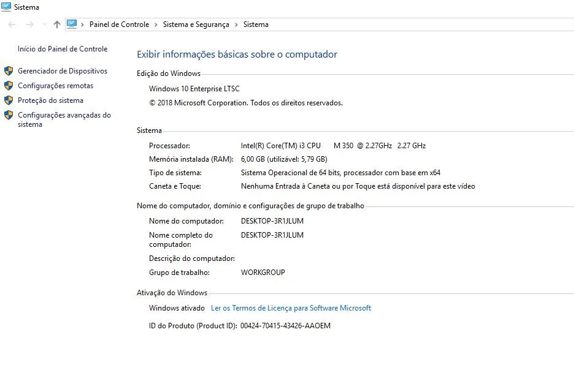The height and width of the screenshot is (392, 574).
Task: Expand the chevron after Sistema e Segurança
Action: coord(236,24)
